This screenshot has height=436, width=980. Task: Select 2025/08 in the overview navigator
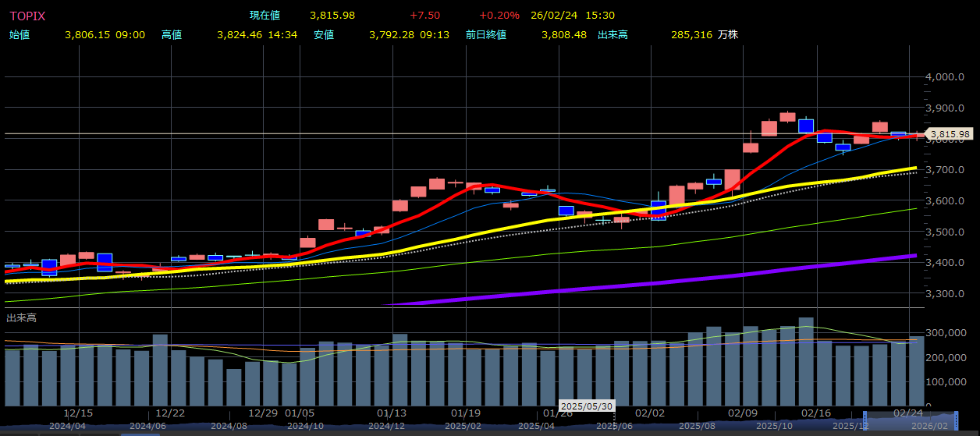point(696,427)
